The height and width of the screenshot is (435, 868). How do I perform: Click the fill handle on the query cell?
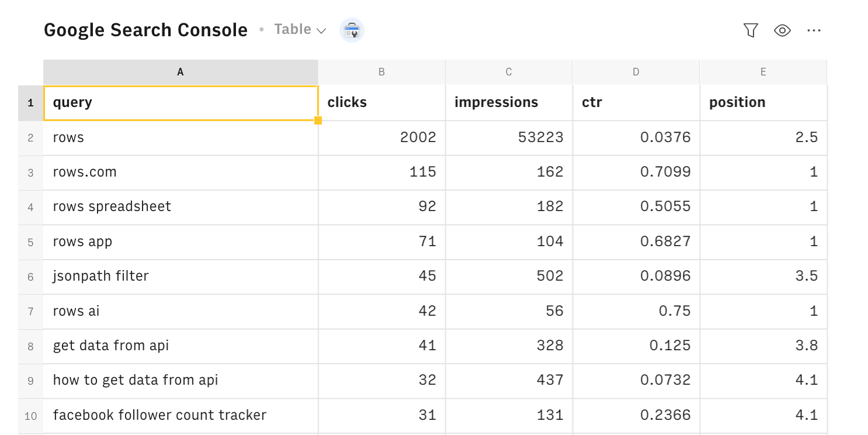(x=318, y=120)
